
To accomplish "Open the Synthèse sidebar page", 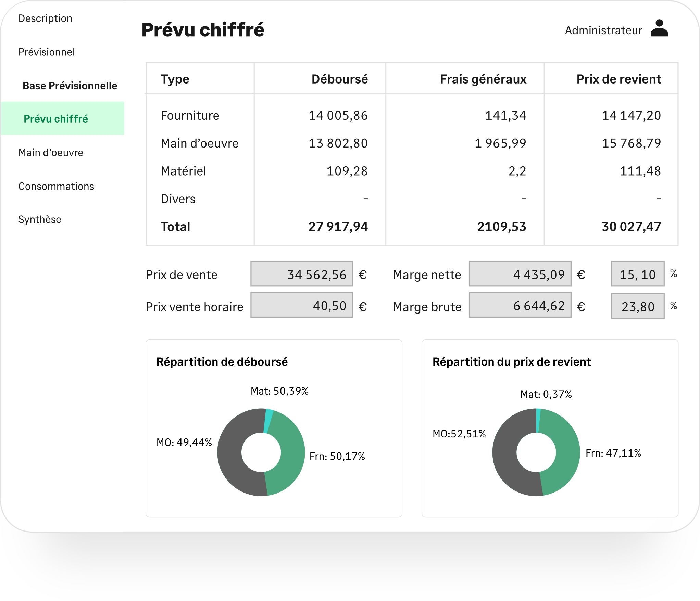I will point(40,219).
